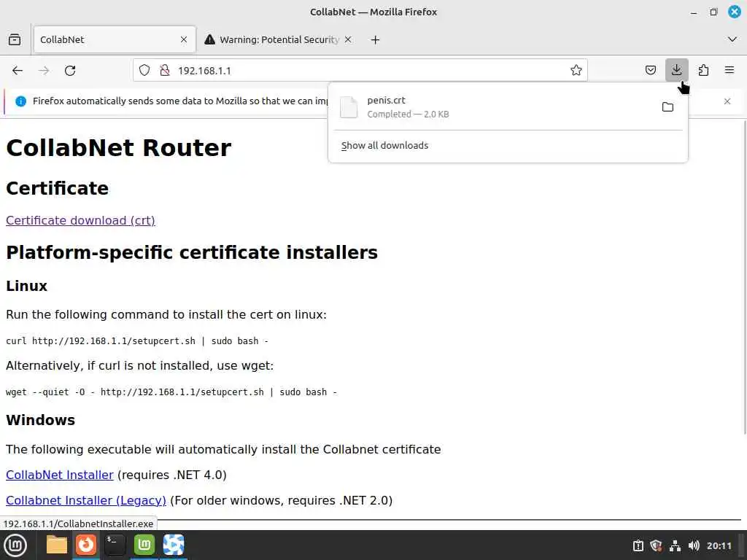
Task: Click the page's vertical scrollbar
Action: point(743,276)
